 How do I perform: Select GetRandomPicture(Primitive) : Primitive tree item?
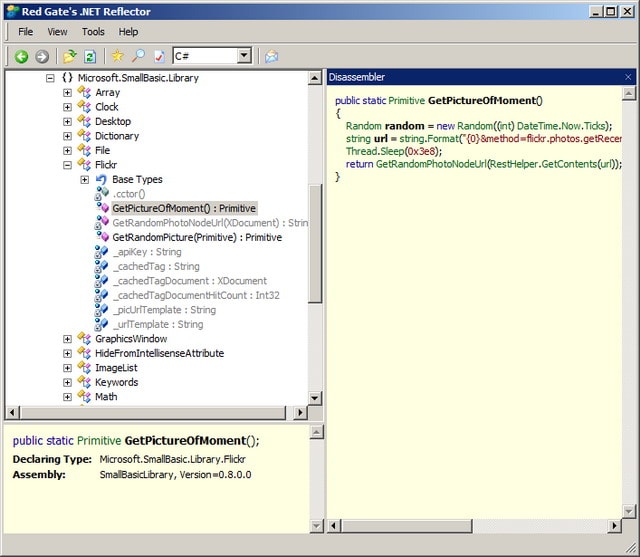pyautogui.click(x=197, y=237)
